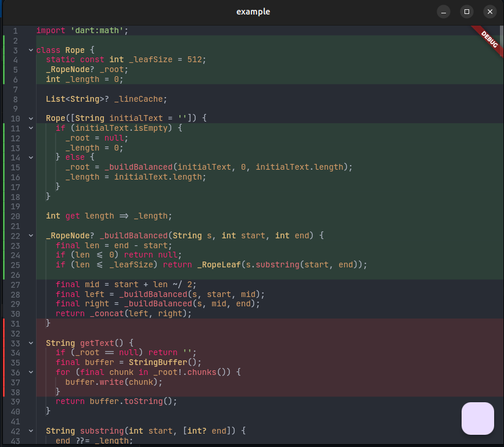
Task: Collapse the substring method fold on line 42
Action: click(x=30, y=431)
